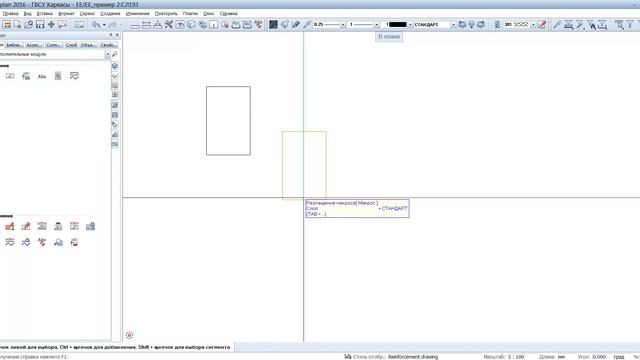Switch to the Ассис... palette tab
The width and height of the screenshot is (640, 360).
click(x=34, y=45)
